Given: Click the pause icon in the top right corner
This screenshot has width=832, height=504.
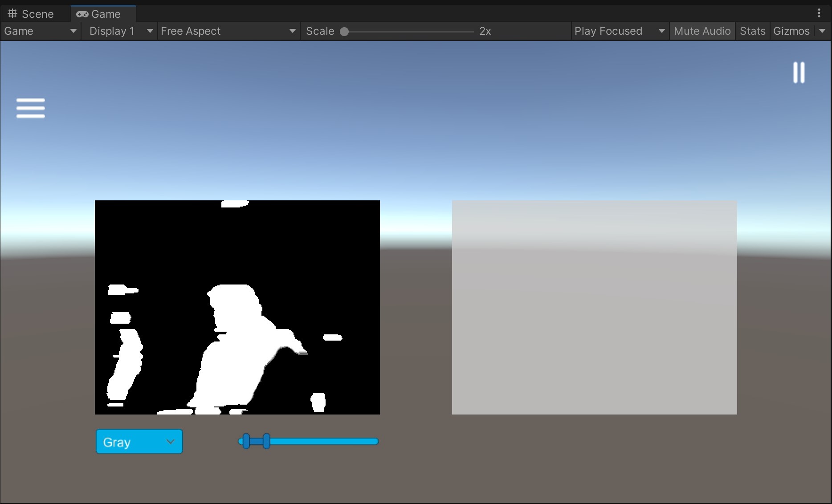Looking at the screenshot, I should coord(799,73).
